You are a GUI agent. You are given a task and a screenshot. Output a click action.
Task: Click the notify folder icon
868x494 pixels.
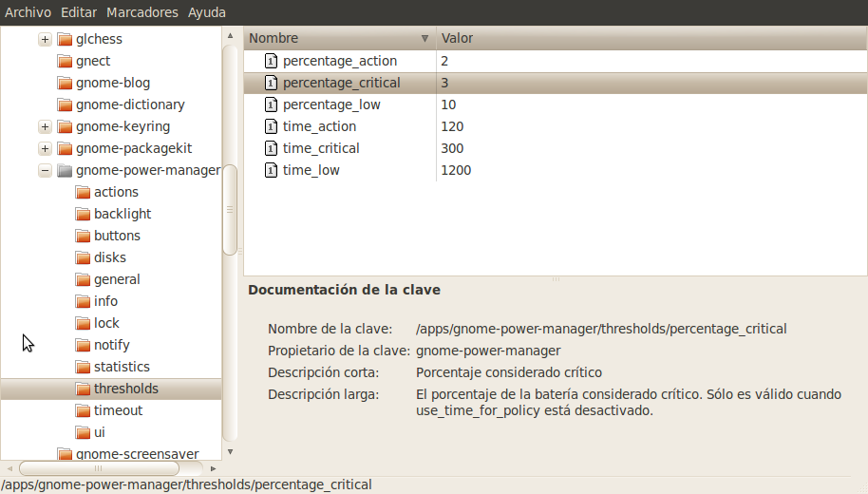(x=83, y=345)
